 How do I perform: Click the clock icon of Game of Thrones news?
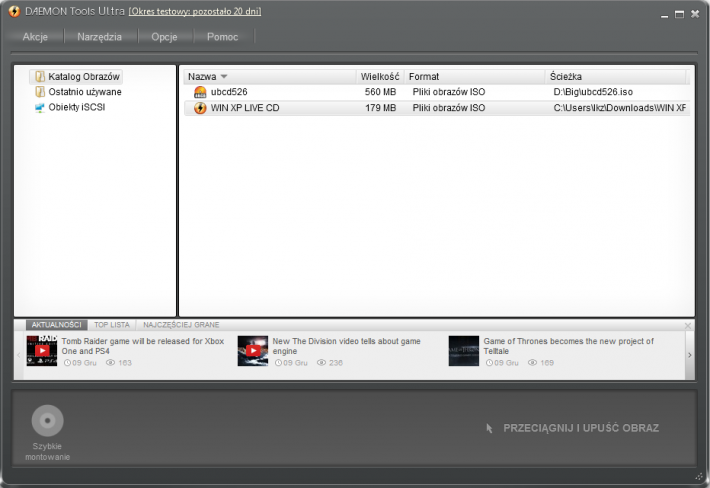[489, 363]
